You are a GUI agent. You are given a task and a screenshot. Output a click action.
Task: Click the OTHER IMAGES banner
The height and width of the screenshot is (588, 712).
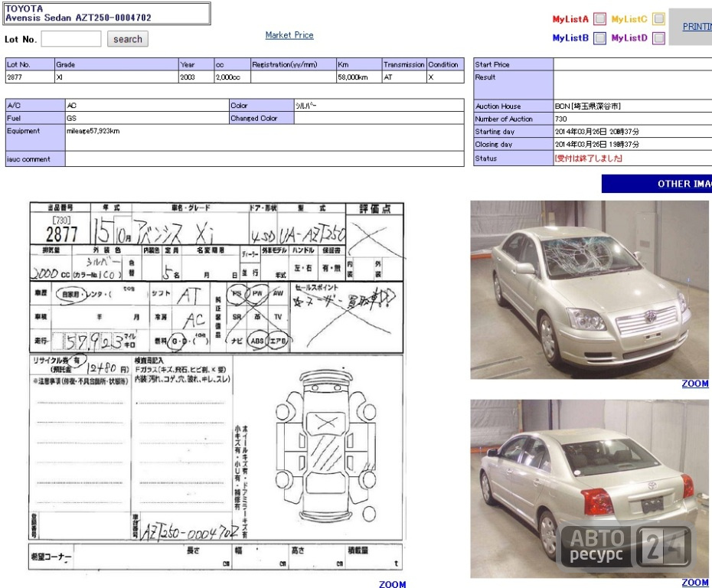[x=657, y=184]
